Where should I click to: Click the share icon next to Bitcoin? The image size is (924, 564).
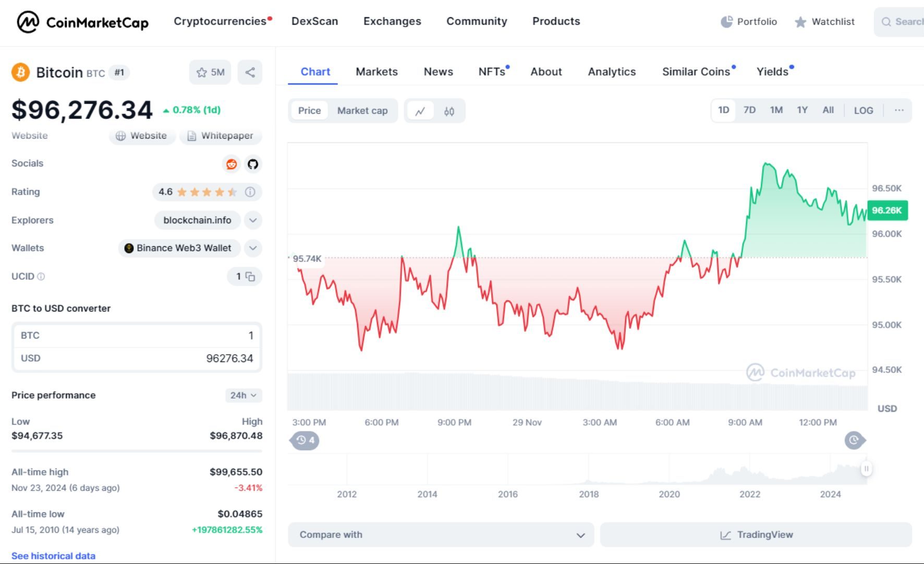click(x=250, y=73)
